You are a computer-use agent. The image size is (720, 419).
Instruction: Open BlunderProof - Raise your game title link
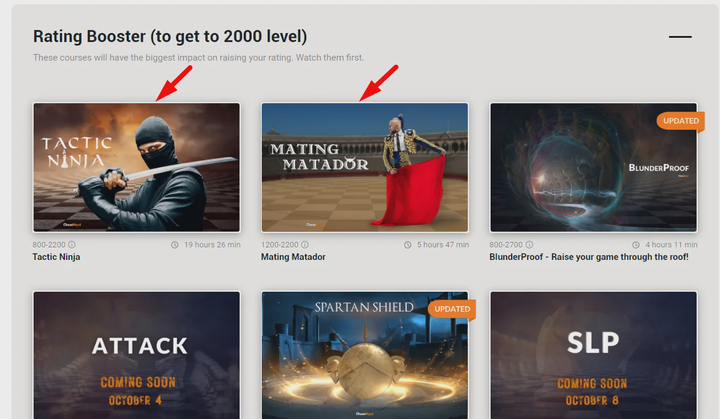click(589, 257)
